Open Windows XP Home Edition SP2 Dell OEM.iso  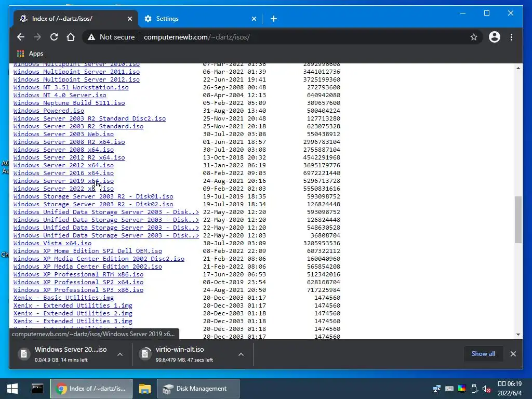click(x=87, y=251)
